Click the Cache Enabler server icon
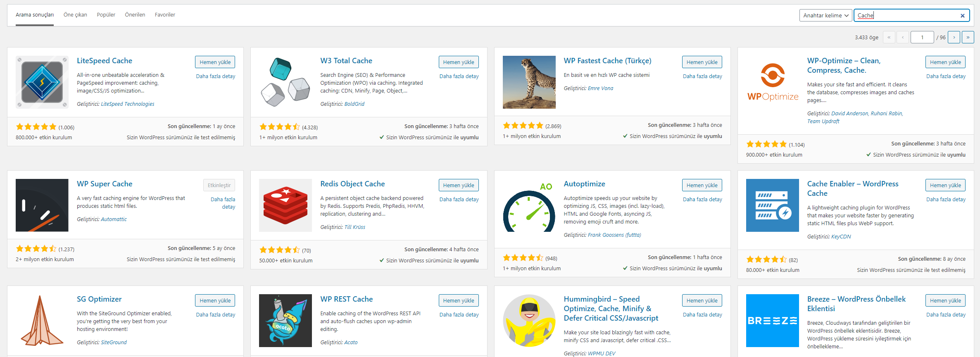Image resolution: width=980 pixels, height=357 pixels. pos(773,205)
